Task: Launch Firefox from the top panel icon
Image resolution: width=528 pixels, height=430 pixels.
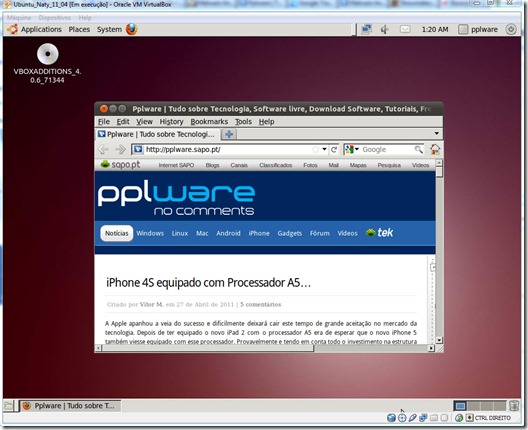Action: [x=131, y=29]
